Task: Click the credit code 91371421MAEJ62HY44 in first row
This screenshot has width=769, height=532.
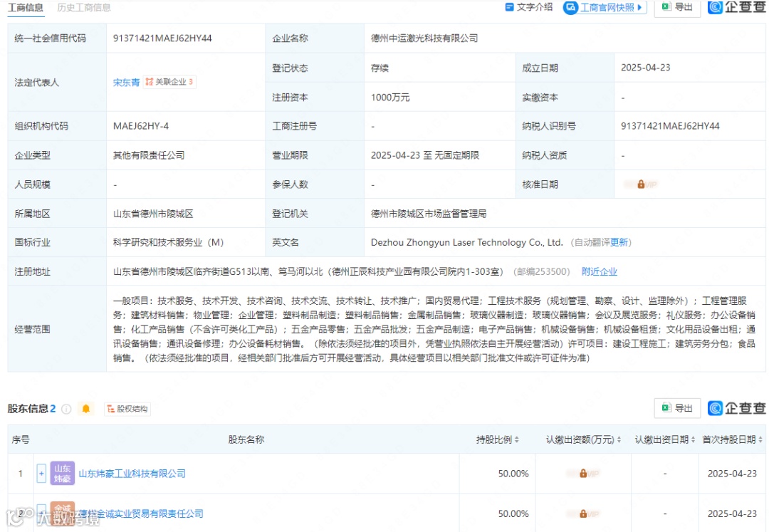Action: tap(162, 38)
